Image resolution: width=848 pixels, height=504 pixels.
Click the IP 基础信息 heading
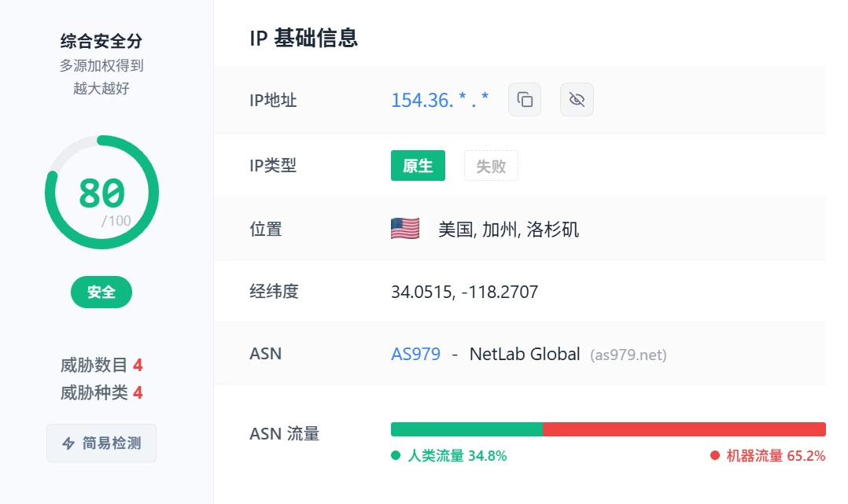pos(304,38)
